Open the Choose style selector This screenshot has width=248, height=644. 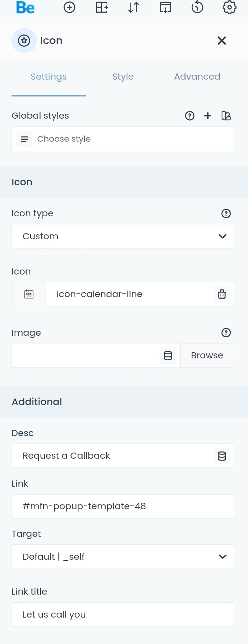[123, 139]
